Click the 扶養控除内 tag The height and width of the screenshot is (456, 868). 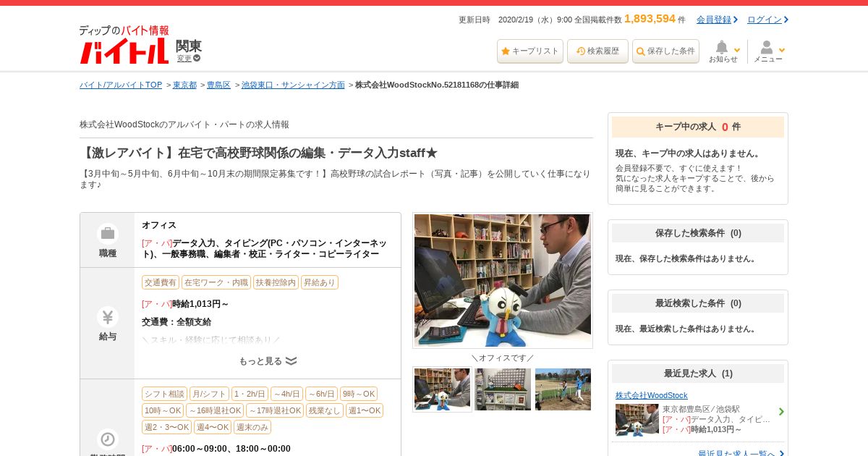(276, 282)
